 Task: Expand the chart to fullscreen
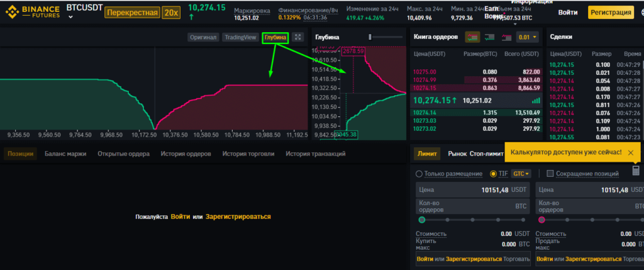(x=298, y=37)
